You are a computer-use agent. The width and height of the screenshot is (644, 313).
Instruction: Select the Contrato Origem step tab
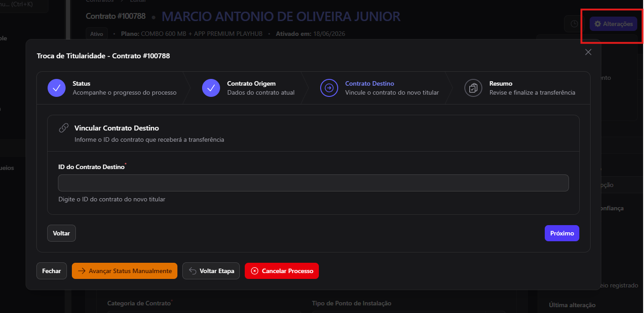(248, 88)
